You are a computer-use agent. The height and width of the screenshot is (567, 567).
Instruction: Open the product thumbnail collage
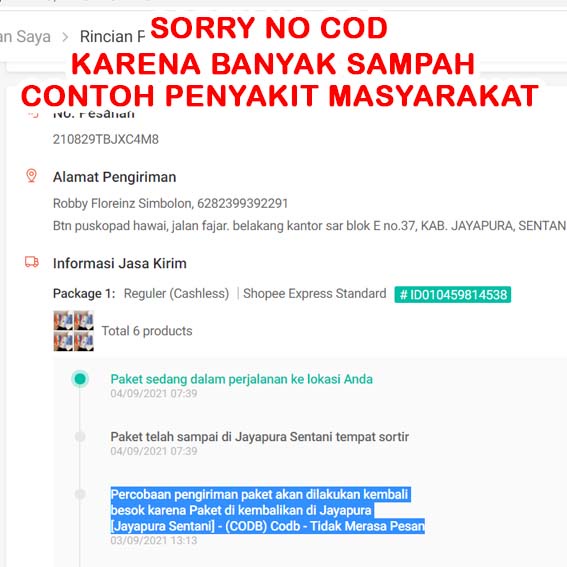(74, 331)
